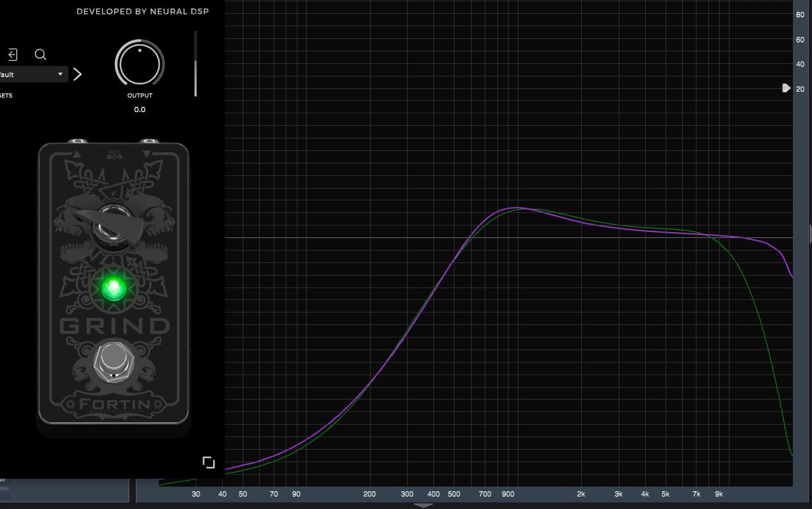Click the DEVELOPED BY NEURAL DSP text
This screenshot has height=509, width=812.
tap(142, 11)
